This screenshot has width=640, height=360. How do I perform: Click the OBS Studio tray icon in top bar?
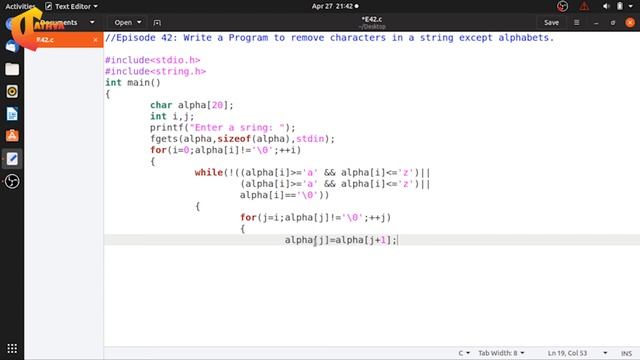[562, 6]
